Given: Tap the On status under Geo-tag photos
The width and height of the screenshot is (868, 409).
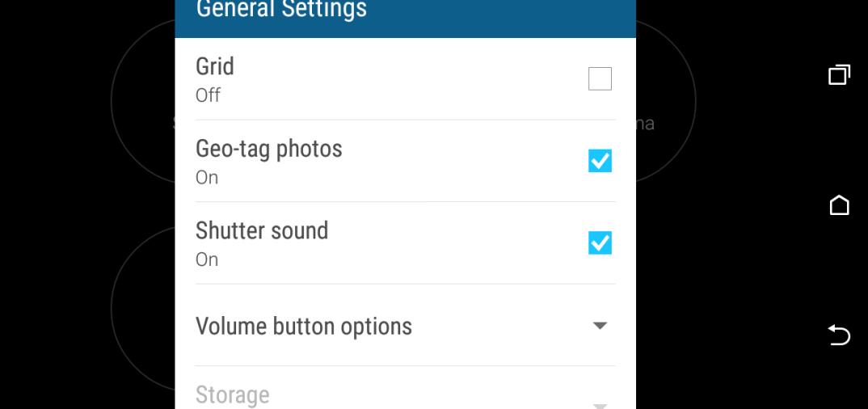Looking at the screenshot, I should point(207,178).
